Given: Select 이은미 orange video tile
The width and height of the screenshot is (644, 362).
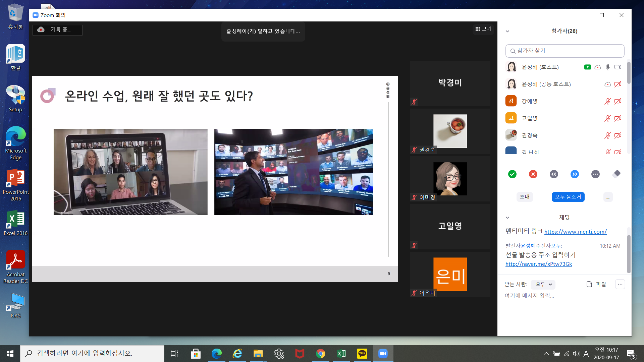Looking at the screenshot, I should (450, 275).
